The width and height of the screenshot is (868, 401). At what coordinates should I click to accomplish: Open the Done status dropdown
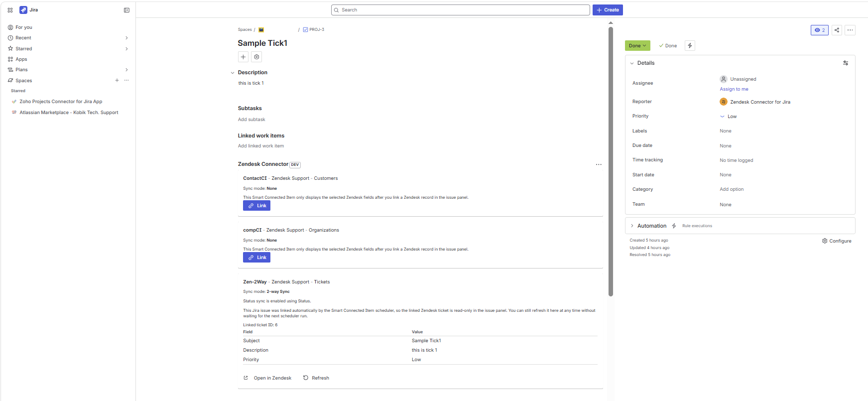pyautogui.click(x=637, y=46)
